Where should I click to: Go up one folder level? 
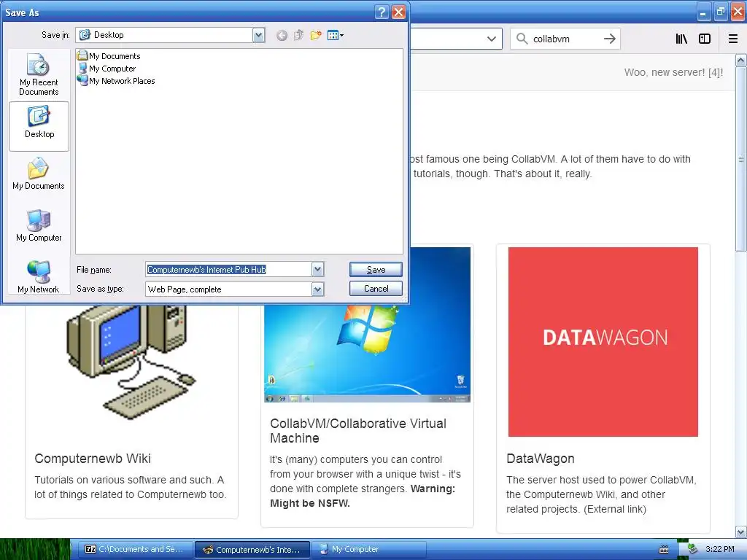click(x=298, y=35)
